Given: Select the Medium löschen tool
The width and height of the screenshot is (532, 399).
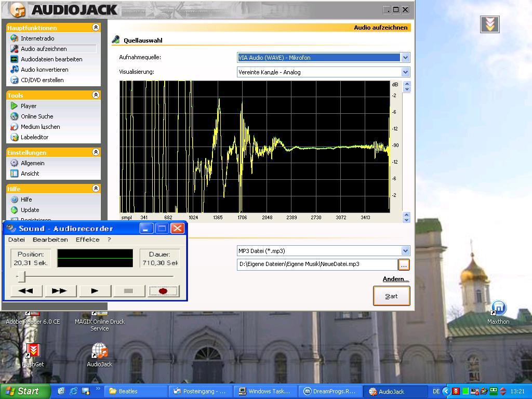Looking at the screenshot, I should (35, 127).
